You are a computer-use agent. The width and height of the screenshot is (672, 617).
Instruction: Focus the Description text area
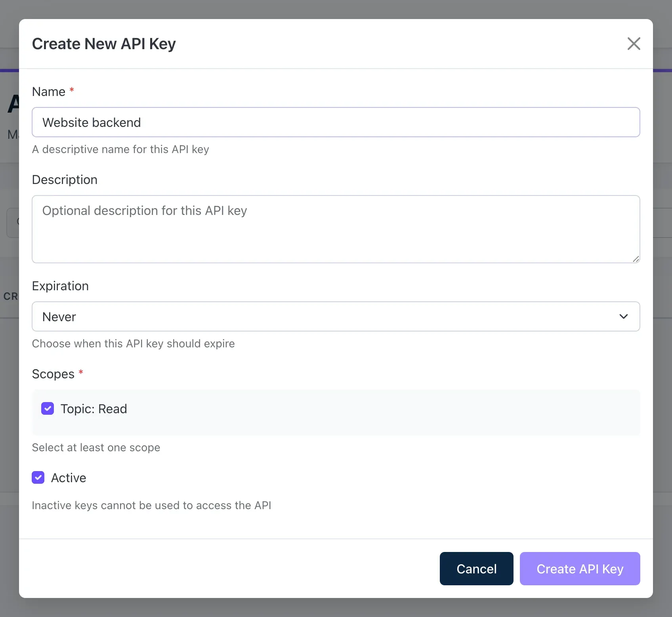point(336,229)
